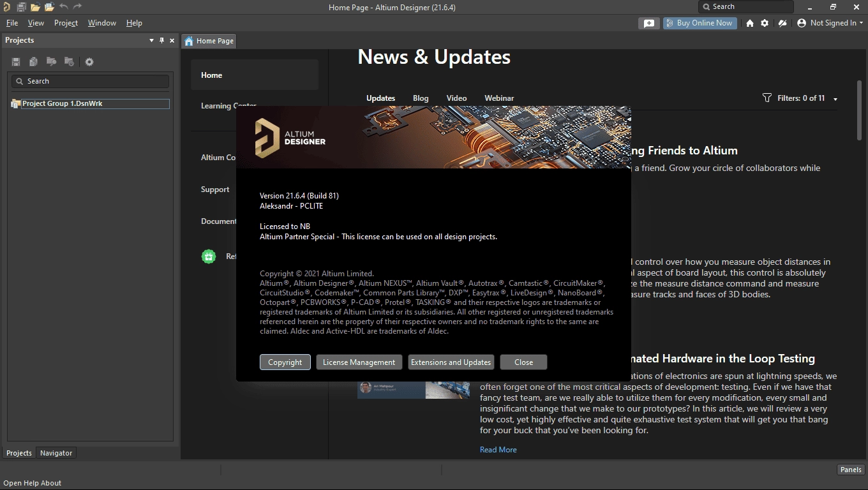
Task: Click the disconnected cloud status icon
Action: coord(782,23)
